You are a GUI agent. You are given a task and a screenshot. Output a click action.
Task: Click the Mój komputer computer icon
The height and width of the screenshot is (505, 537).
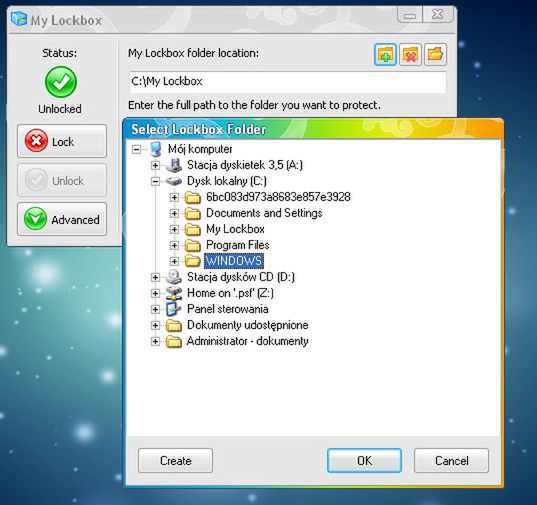pos(155,149)
